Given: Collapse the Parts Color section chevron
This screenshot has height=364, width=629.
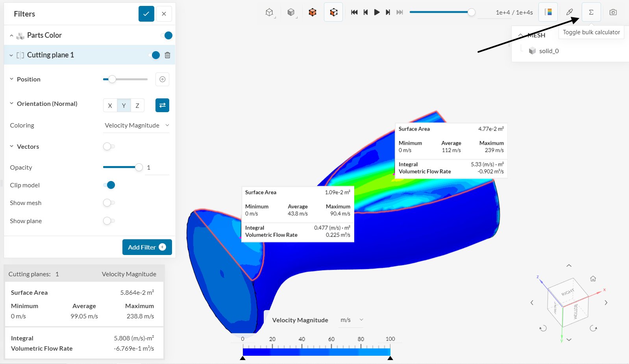Looking at the screenshot, I should 11,35.
